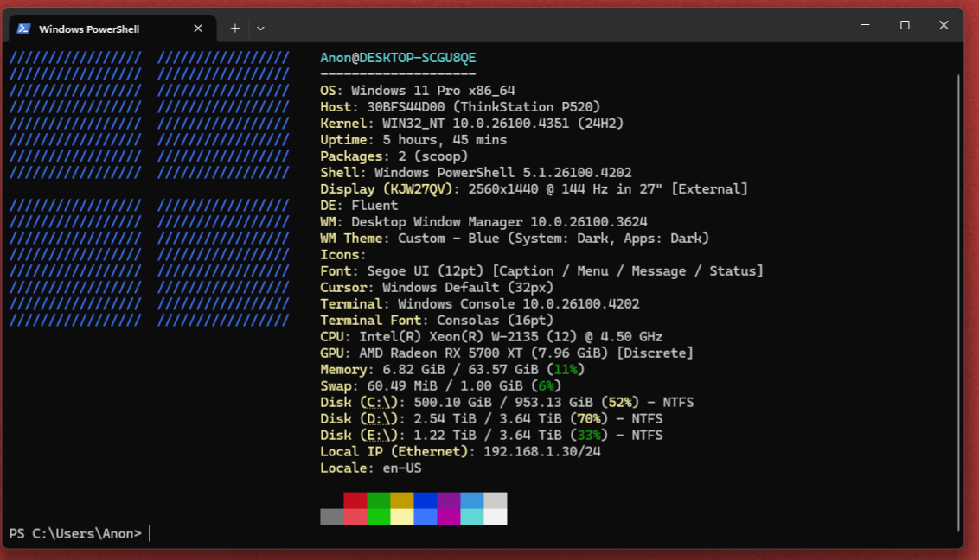The width and height of the screenshot is (979, 560).
Task: Click the Anon@DESKTOP-SCGU8QE header text
Action: (398, 58)
